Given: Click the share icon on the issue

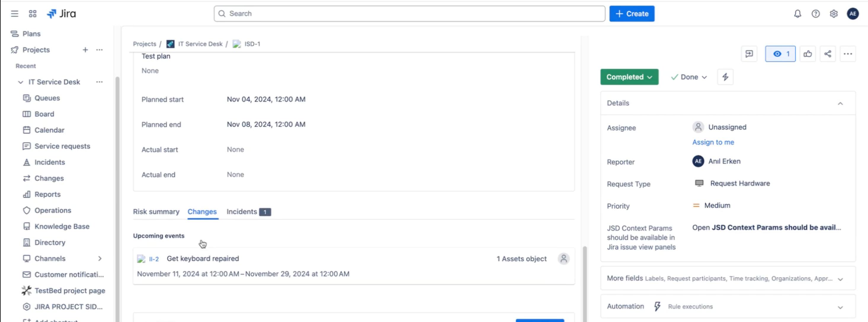Looking at the screenshot, I should point(828,54).
